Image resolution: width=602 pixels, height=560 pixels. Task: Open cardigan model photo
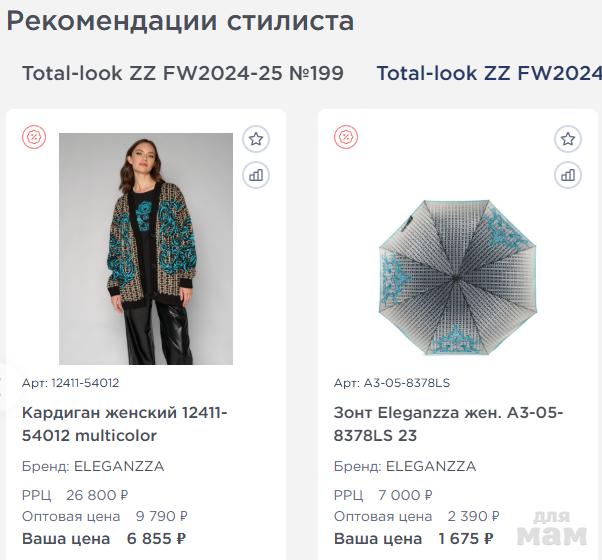coord(146,249)
